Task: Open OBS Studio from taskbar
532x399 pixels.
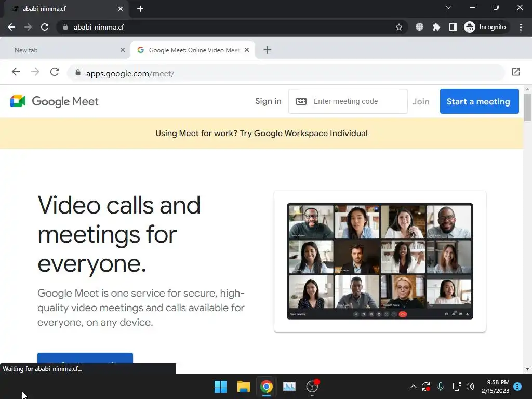Action: pyautogui.click(x=312, y=387)
